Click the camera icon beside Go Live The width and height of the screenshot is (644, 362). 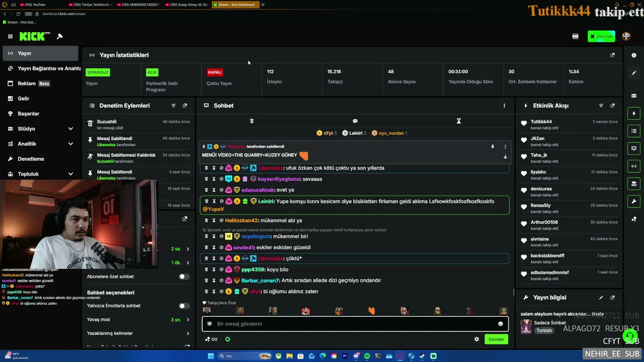click(x=576, y=36)
